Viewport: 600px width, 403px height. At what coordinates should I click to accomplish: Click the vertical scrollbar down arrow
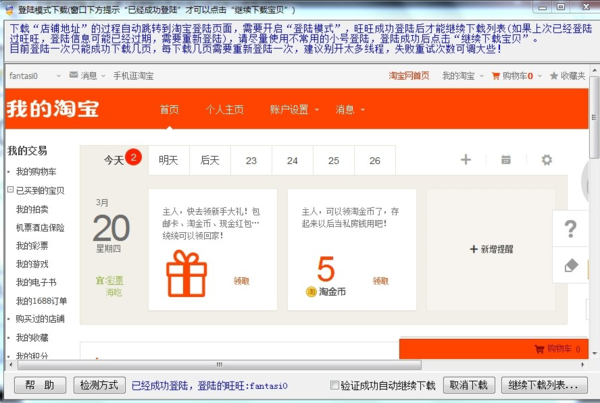[594, 354]
